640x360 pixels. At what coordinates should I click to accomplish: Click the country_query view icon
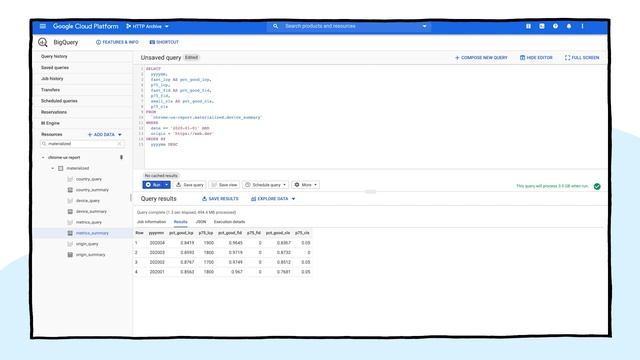click(x=70, y=179)
